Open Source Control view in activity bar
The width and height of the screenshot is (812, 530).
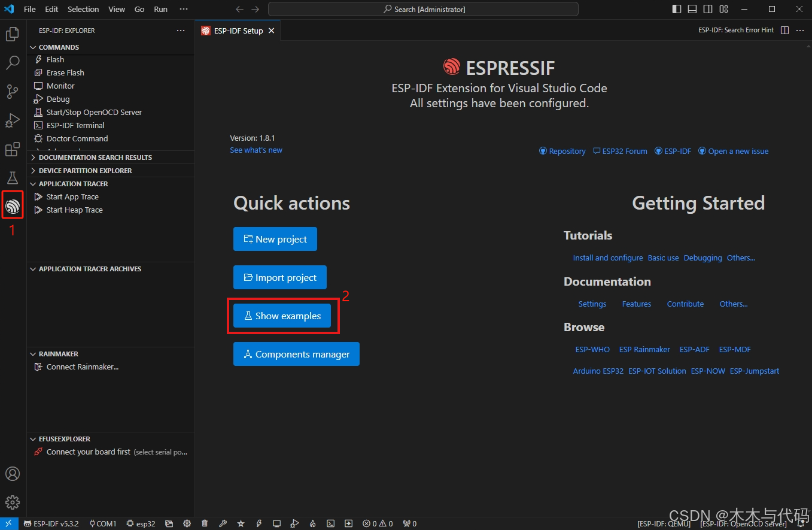click(13, 91)
